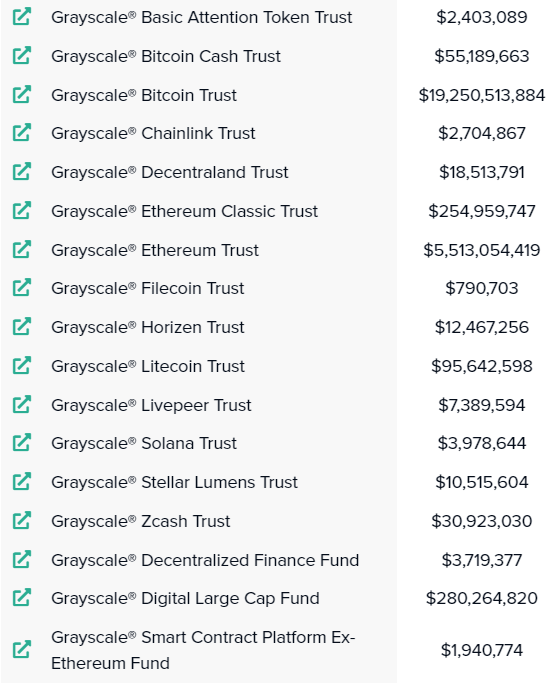This screenshot has height=689, width=557.
Task: Select Grayscale Decentraland Trust name
Action: coord(170,172)
